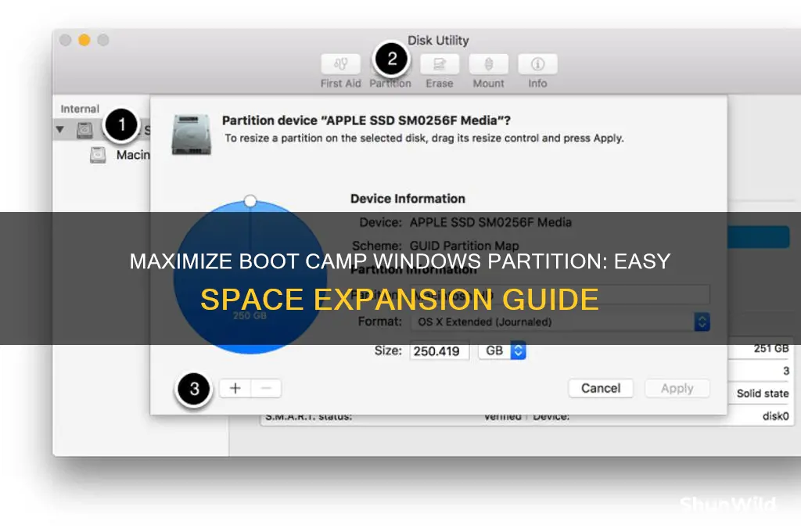The image size is (801, 532).
Task: Add a partition with the plus button
Action: [235, 388]
